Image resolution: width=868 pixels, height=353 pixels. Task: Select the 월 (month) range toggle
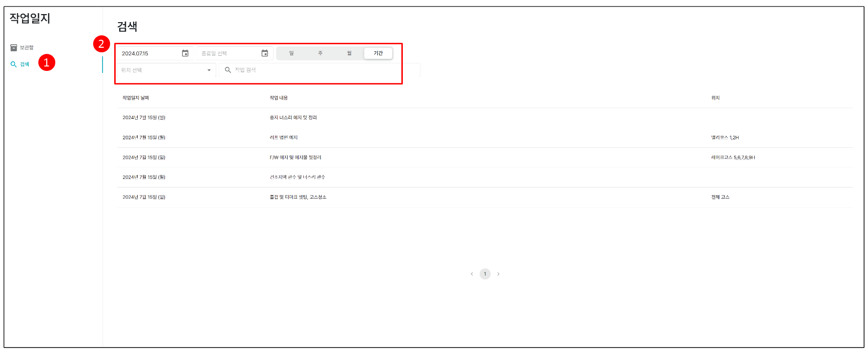tap(350, 53)
